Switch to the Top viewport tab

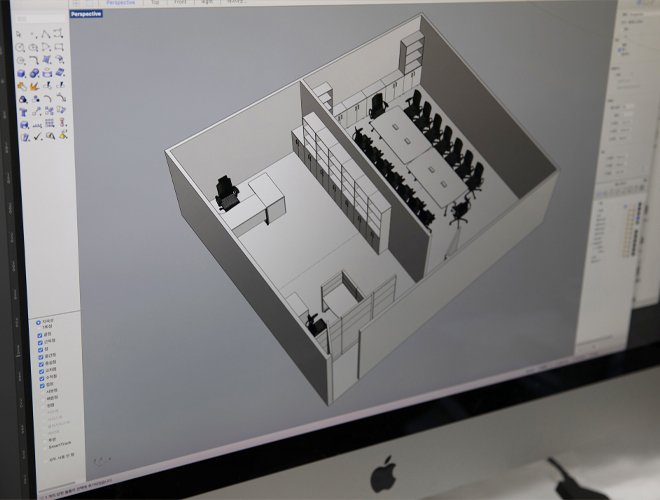pos(154,3)
